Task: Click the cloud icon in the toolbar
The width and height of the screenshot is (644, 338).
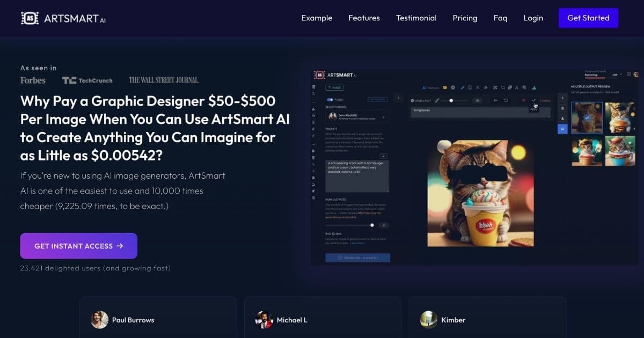Action: (486, 87)
